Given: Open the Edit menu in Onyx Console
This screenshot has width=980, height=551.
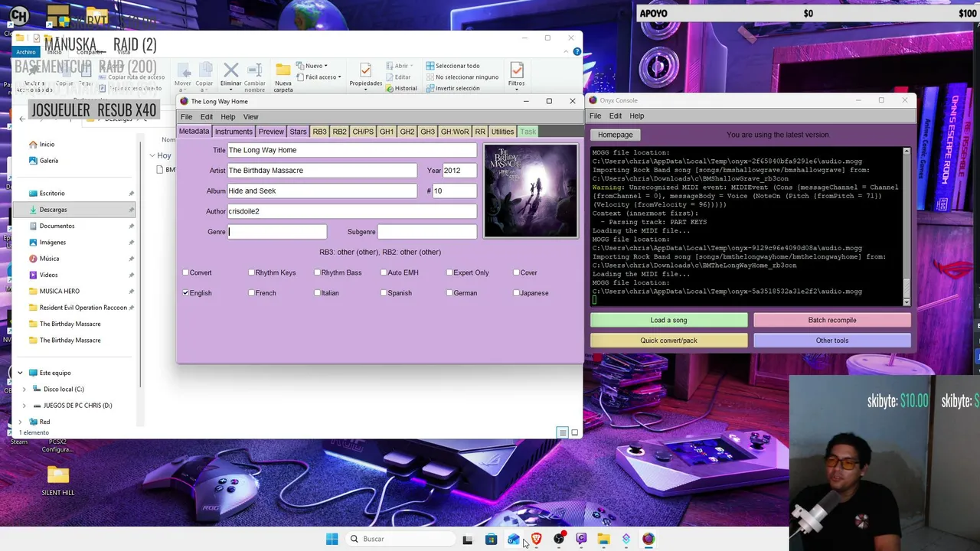Looking at the screenshot, I should (x=616, y=116).
